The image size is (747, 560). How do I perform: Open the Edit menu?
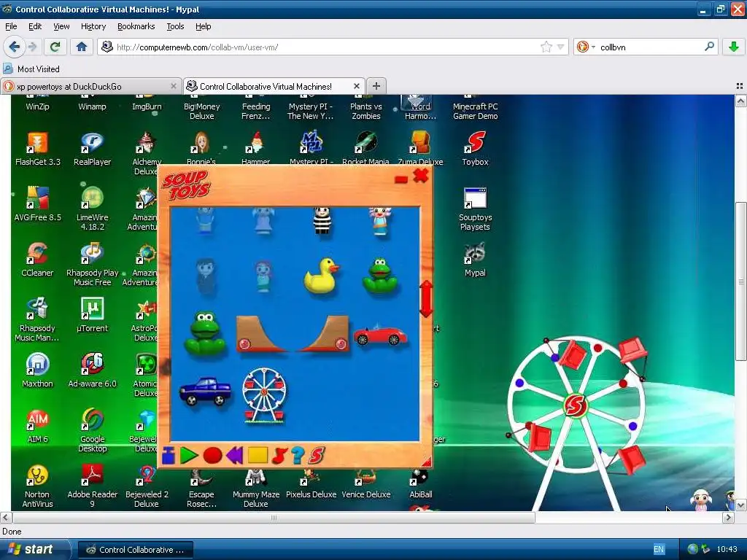[35, 26]
